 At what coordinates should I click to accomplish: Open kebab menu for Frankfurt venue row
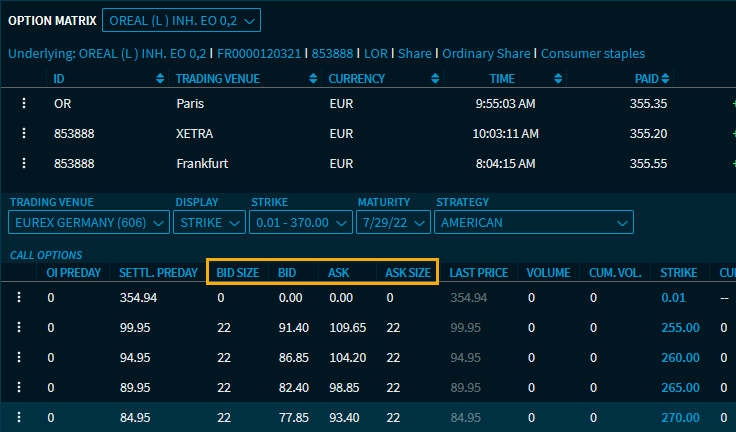pyautogui.click(x=22, y=163)
